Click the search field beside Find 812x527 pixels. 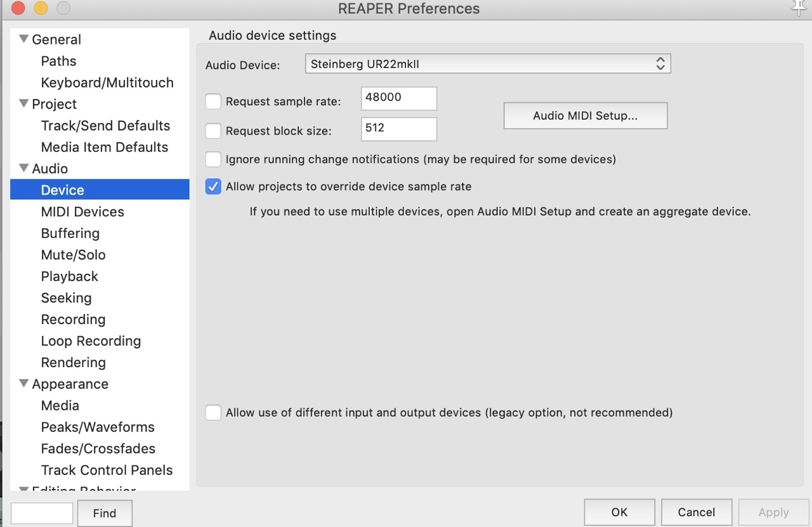tap(42, 513)
